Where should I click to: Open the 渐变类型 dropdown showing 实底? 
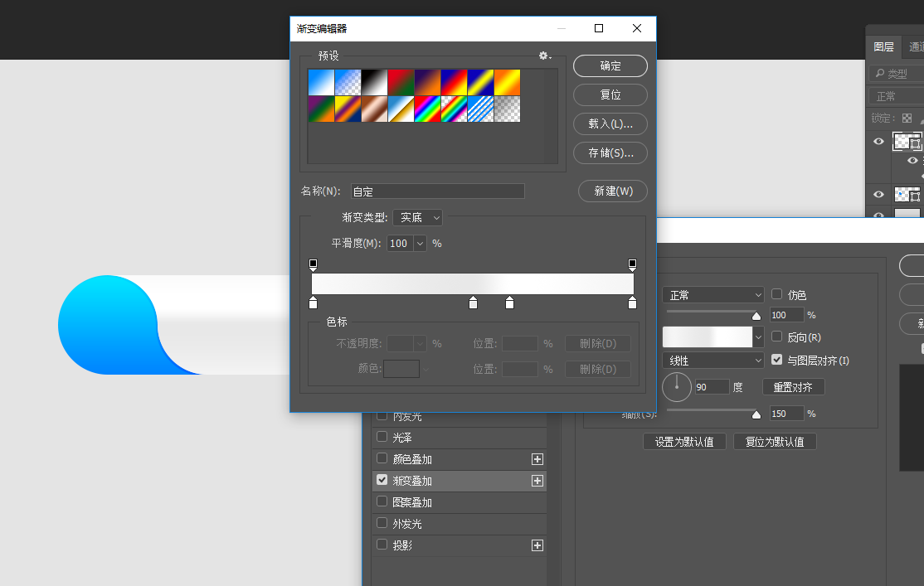click(x=417, y=217)
